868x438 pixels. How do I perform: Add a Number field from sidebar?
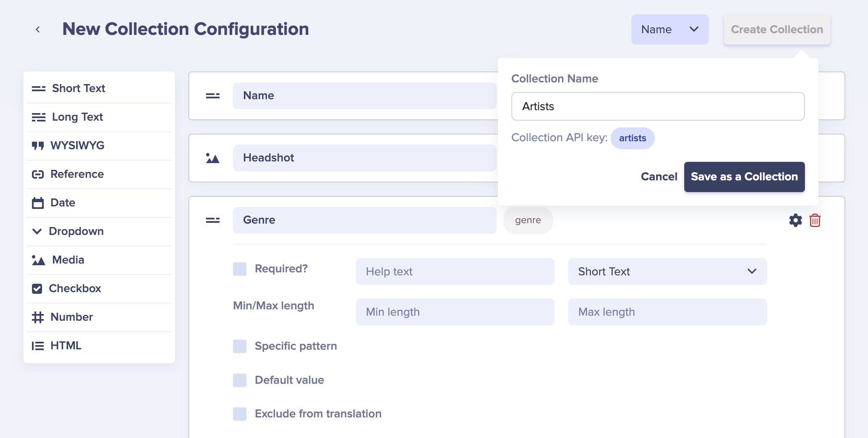(x=99, y=317)
